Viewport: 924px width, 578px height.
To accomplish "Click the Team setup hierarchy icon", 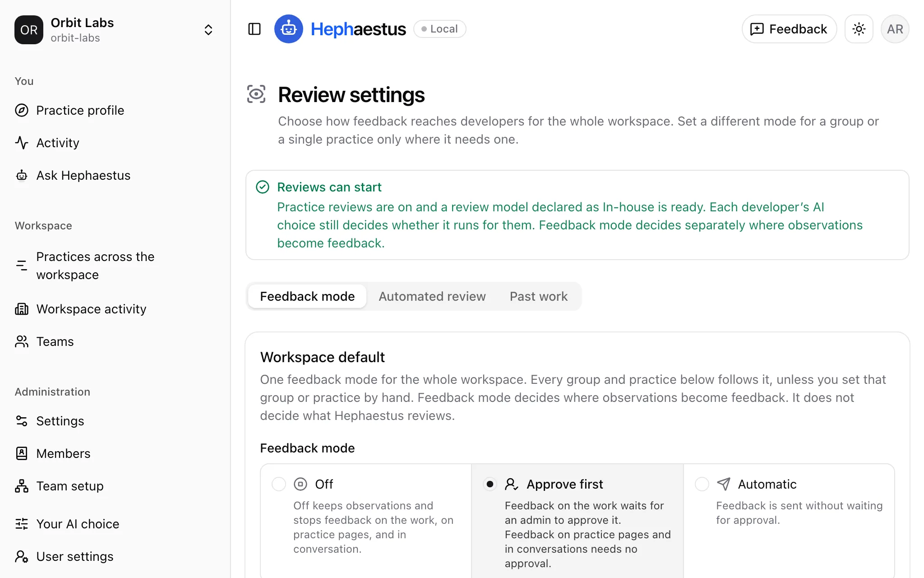I will (22, 486).
